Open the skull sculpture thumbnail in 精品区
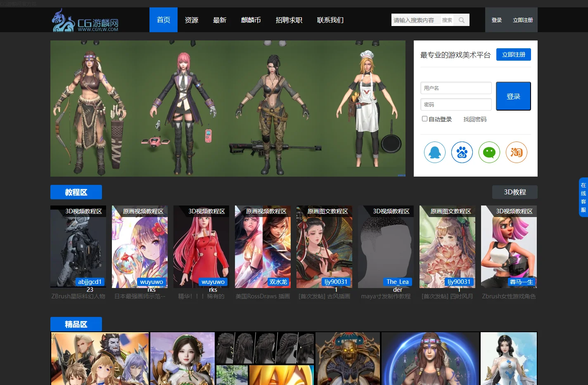Viewport: 588px width, 385px height. (348, 359)
